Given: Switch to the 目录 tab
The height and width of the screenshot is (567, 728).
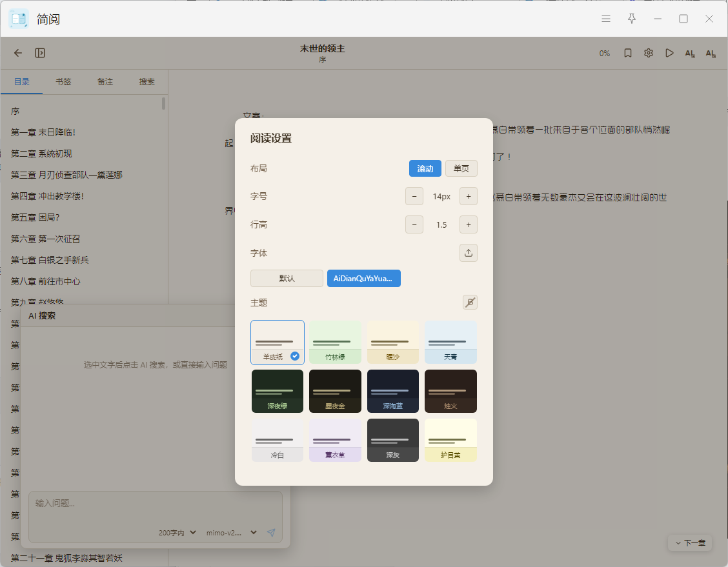Looking at the screenshot, I should coord(22,82).
